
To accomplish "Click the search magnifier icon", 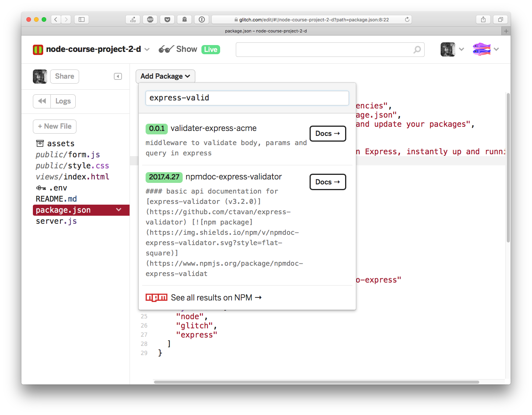I will tap(417, 50).
